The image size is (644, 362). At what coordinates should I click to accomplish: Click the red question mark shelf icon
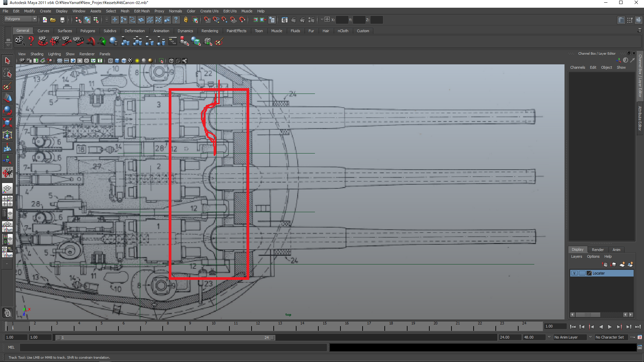pyautogui.click(x=31, y=41)
